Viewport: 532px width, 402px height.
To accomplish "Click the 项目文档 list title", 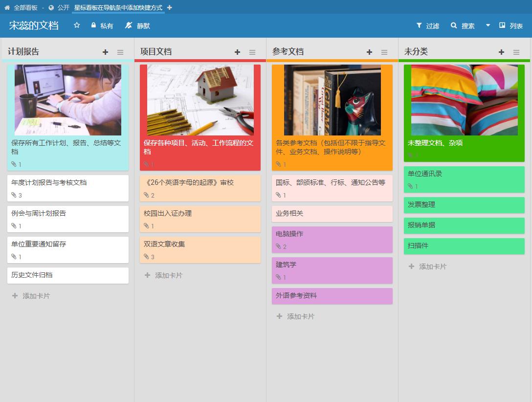I will (x=155, y=51).
